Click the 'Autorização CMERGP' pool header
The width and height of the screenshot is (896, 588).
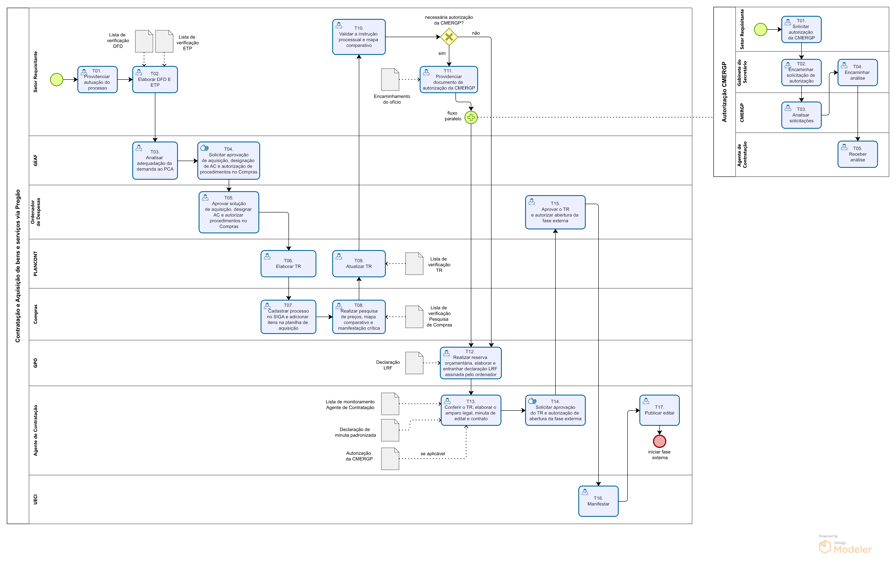tap(724, 92)
